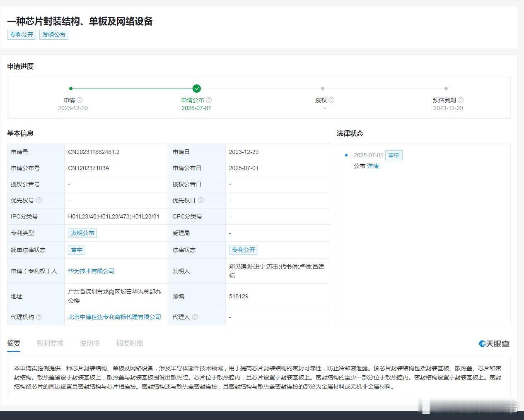Click the 预估到期 gray progress dot
Screen dimensions: 524x420
click(x=446, y=89)
